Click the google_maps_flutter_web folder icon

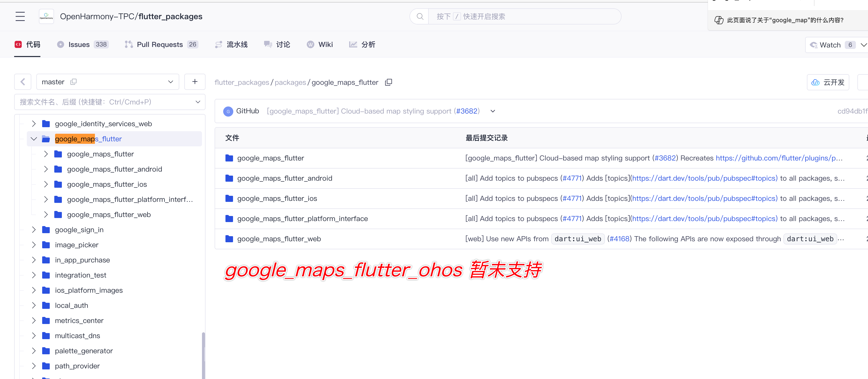coord(58,214)
